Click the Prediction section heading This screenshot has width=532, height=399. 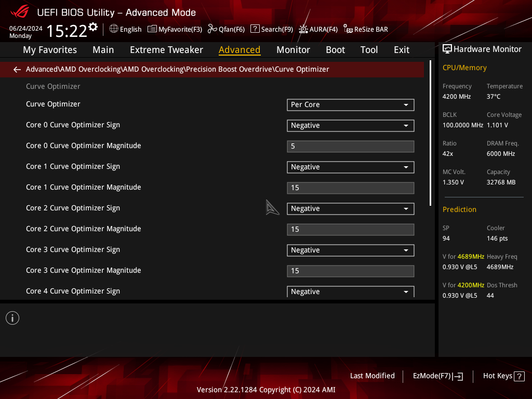[x=459, y=209]
